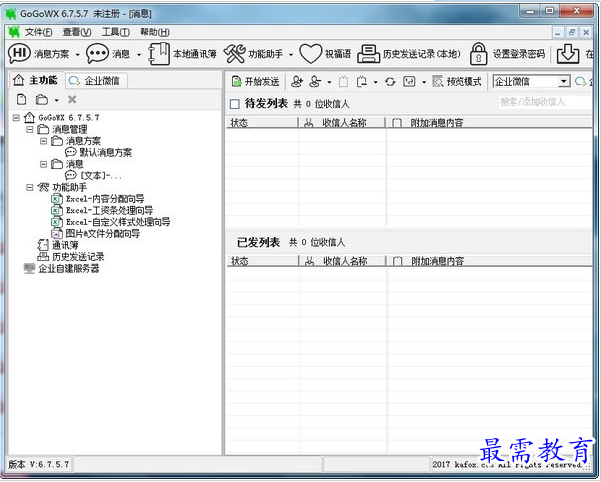This screenshot has height=482, width=601.
Task: Open the 消息 toolbar dropdown arrow
Action: tap(139, 55)
